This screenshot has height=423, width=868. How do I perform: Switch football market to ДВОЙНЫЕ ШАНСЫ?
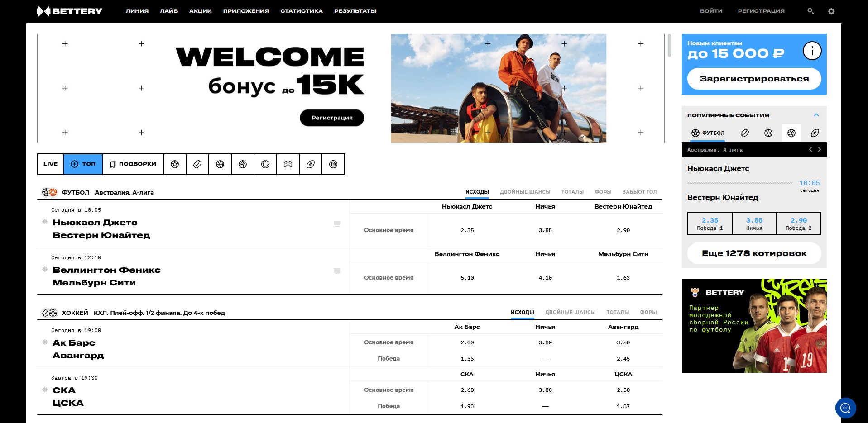pos(525,192)
